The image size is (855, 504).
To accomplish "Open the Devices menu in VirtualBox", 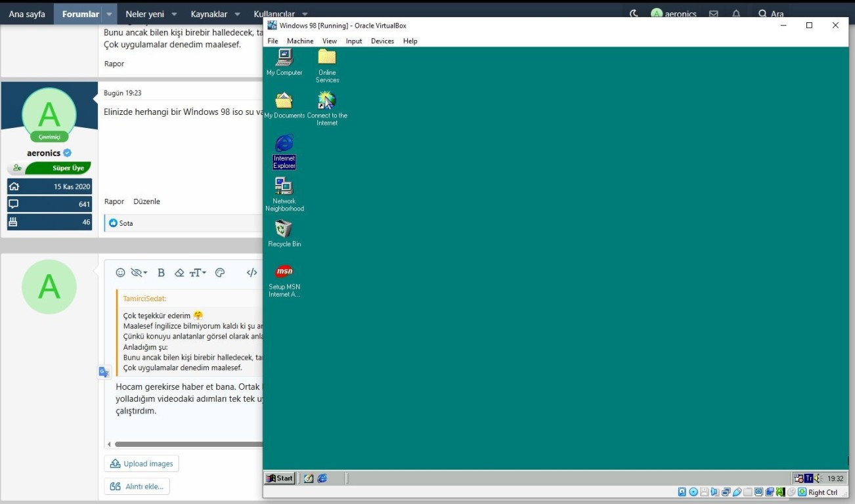I will pos(382,41).
